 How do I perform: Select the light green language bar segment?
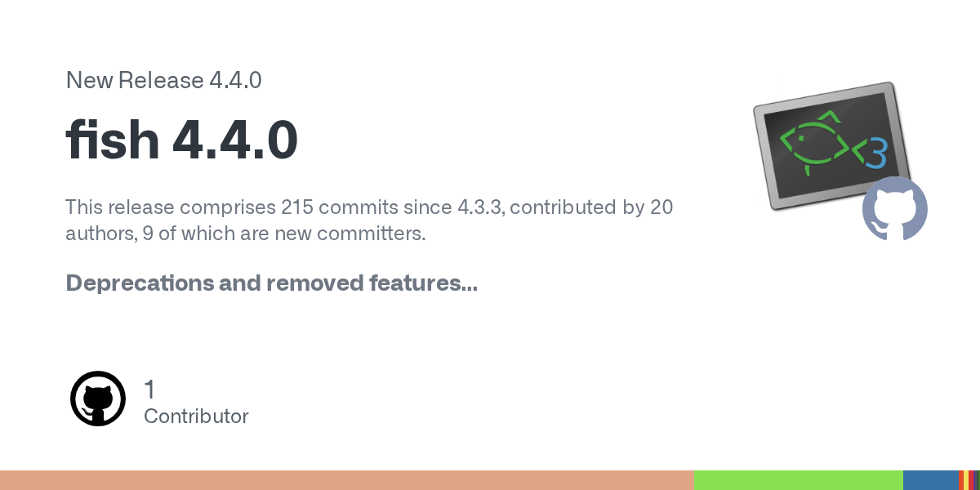[798, 480]
